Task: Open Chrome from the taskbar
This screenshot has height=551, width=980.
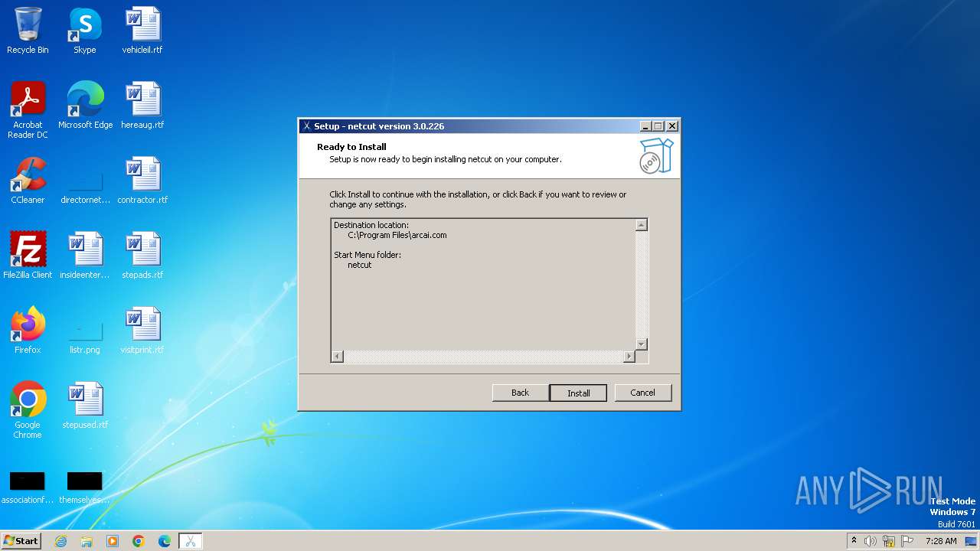Action: [x=139, y=541]
